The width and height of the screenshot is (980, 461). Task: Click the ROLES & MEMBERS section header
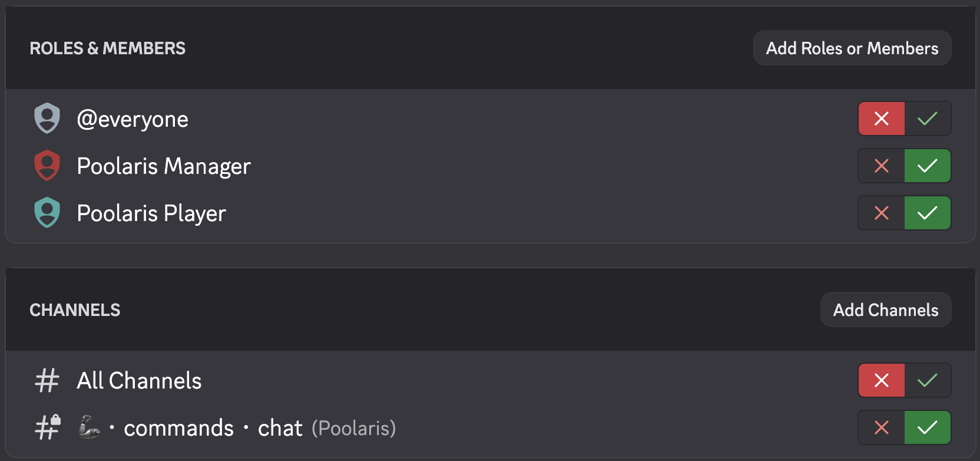tap(108, 48)
